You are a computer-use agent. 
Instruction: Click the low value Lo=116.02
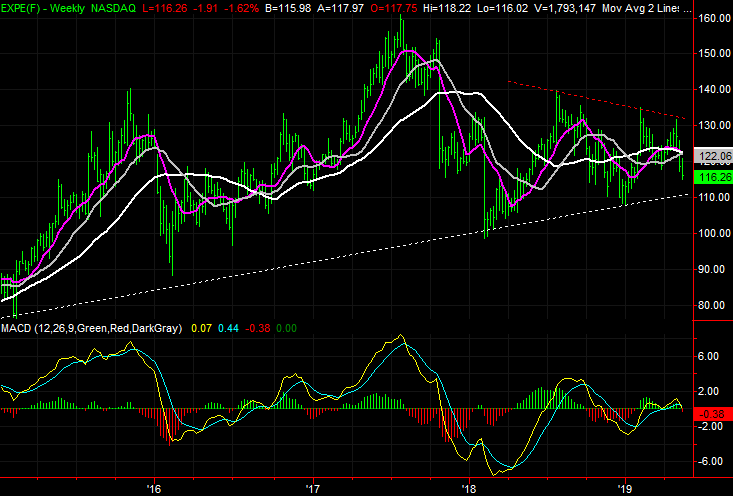(x=504, y=8)
